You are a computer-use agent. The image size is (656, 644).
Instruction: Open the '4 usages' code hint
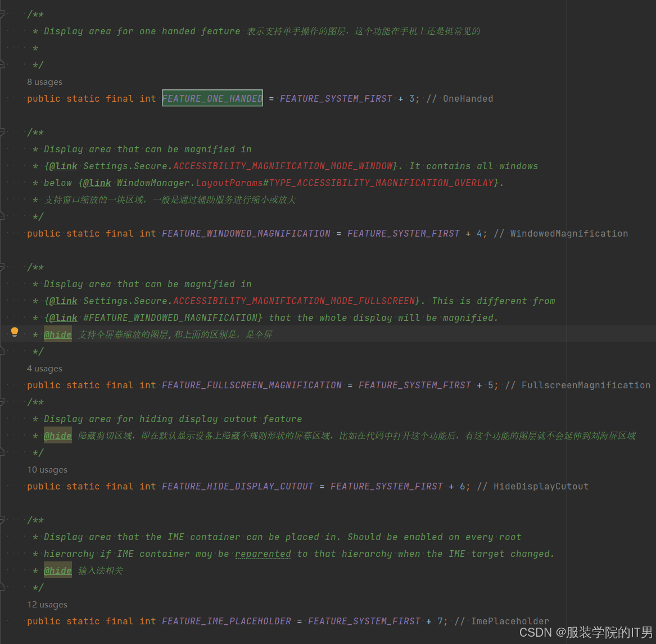pos(45,369)
